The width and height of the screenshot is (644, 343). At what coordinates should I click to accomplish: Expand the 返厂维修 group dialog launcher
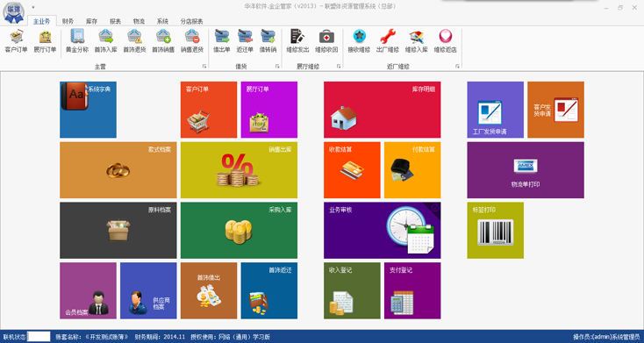pos(457,66)
